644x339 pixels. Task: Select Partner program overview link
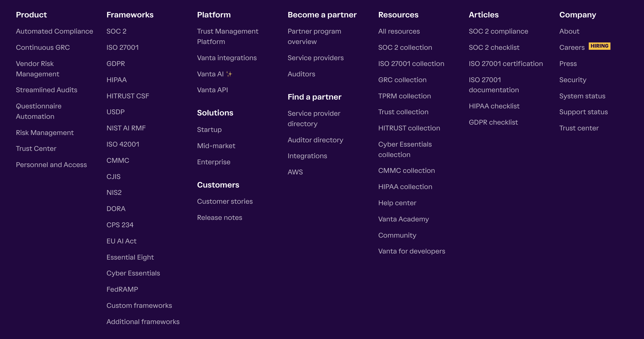pos(314,36)
